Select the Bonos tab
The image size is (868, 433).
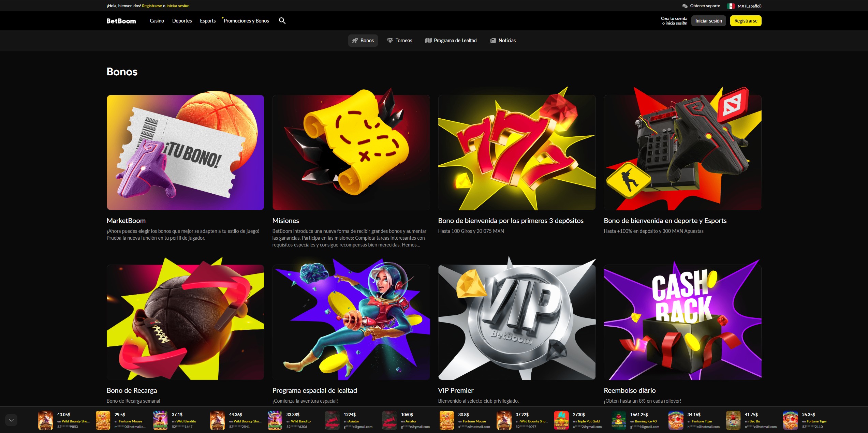(x=363, y=41)
